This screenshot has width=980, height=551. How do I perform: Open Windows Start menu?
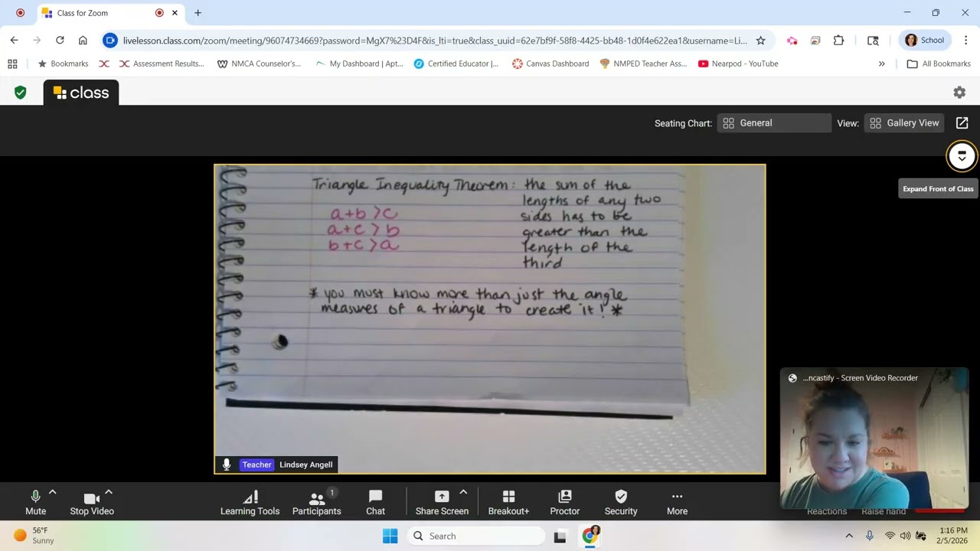pos(390,536)
